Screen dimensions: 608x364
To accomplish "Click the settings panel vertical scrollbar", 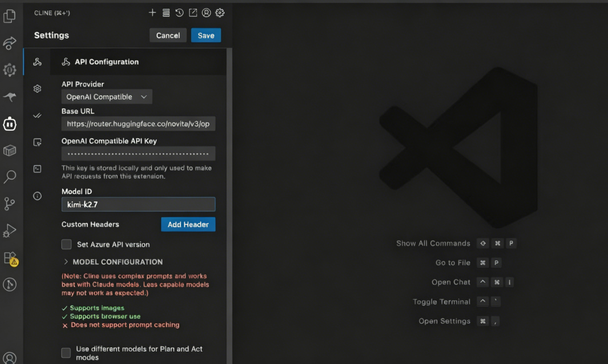I will (x=229, y=206).
